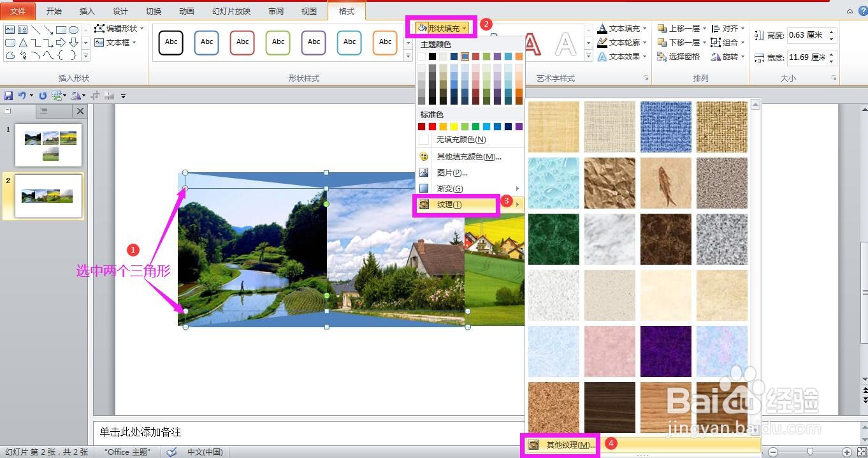Choose the down arrow shape
The width and height of the screenshot is (868, 458).
(x=73, y=42)
